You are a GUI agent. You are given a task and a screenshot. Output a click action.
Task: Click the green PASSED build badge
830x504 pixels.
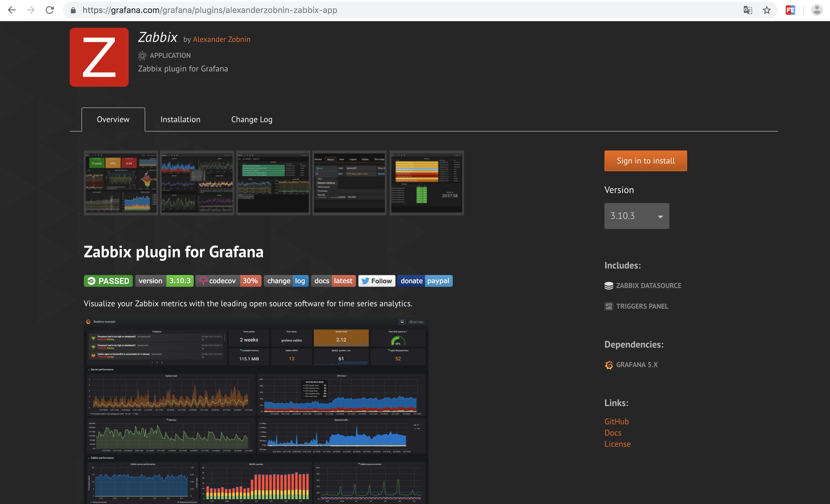pos(108,281)
